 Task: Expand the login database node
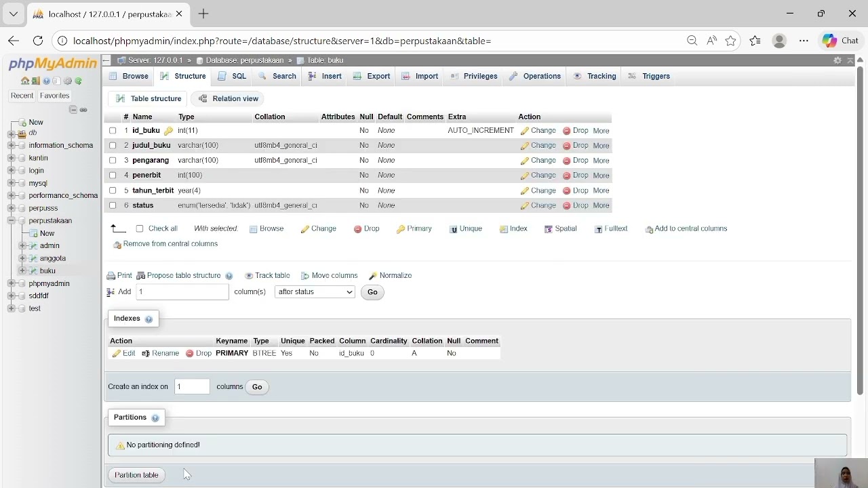pos(12,170)
